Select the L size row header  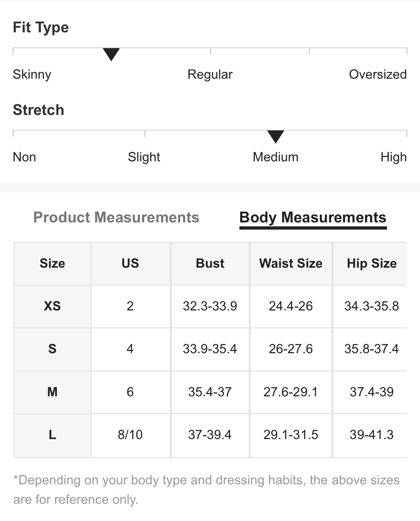click(x=52, y=435)
